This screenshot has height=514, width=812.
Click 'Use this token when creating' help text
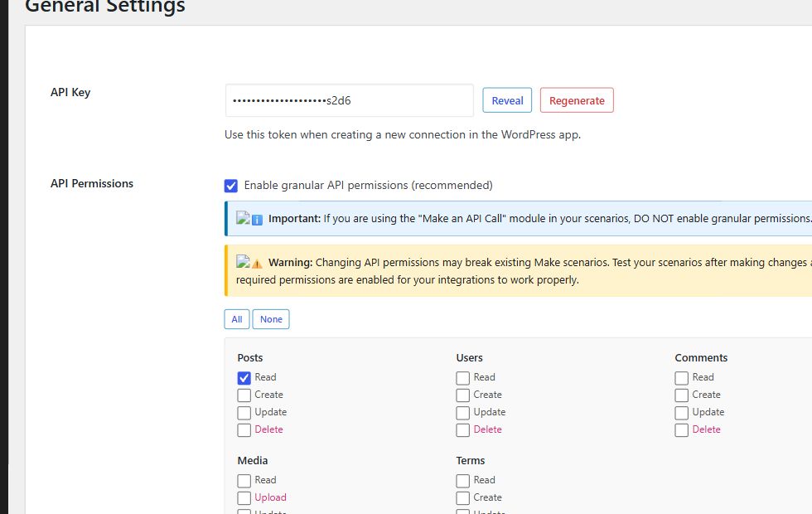pos(403,134)
